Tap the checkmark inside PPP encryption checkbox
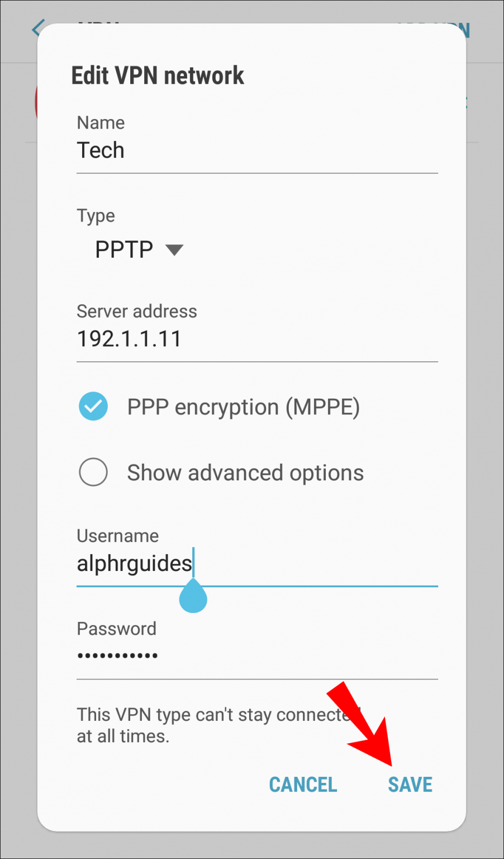This screenshot has width=504, height=859. click(93, 407)
